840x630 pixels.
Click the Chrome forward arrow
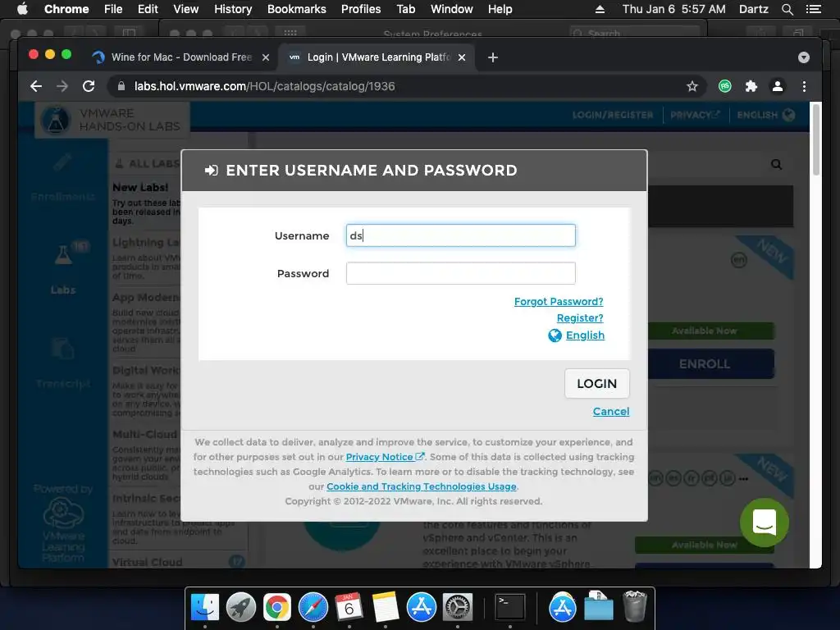point(62,86)
